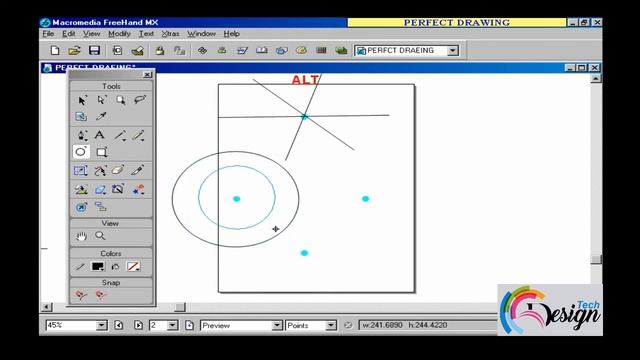This screenshot has height=360, width=640.
Task: Select the Ellipse tool
Action: [81, 152]
